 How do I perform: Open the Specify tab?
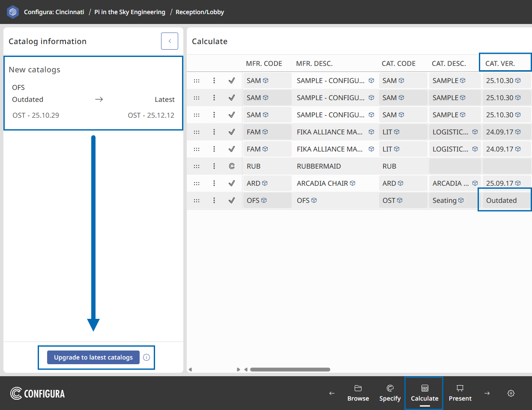click(390, 393)
